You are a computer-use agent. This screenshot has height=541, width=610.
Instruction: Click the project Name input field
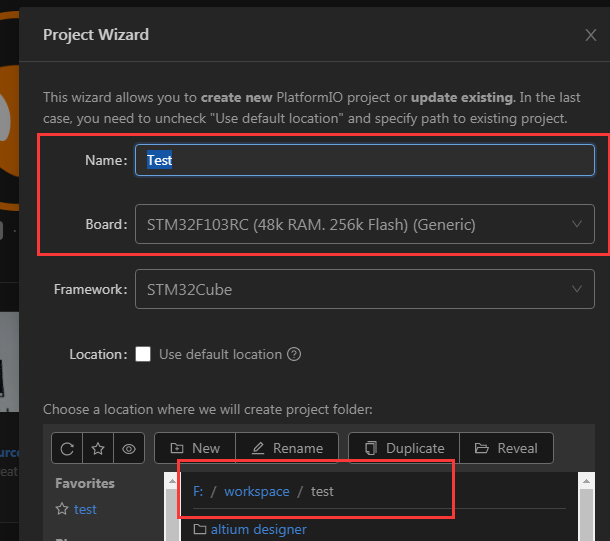(365, 160)
